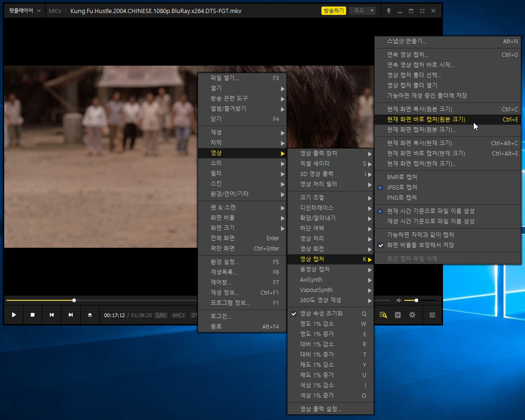Choose 재생 정보... menu item
The width and height of the screenshot is (525, 420).
click(242, 292)
